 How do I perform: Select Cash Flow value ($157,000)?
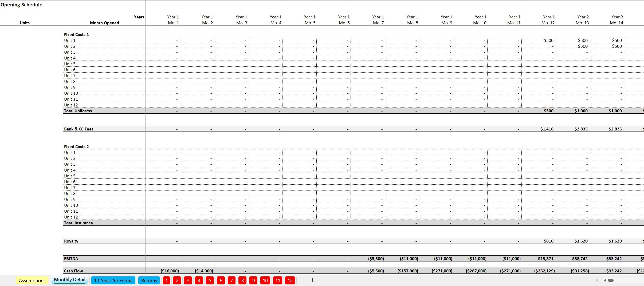click(408, 271)
